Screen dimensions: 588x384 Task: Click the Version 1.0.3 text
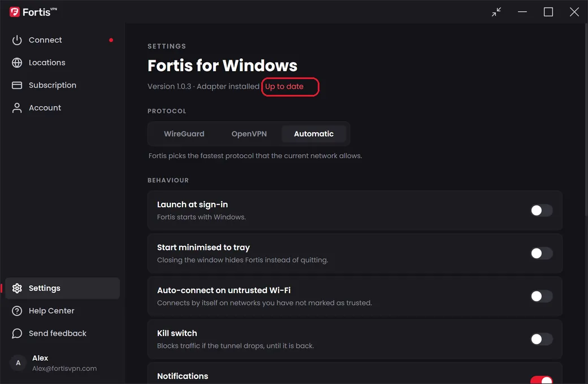[x=169, y=86]
